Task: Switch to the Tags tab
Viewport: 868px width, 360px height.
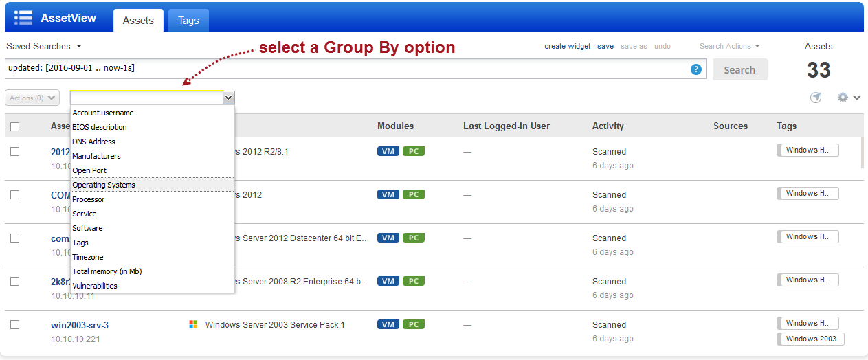Action: pyautogui.click(x=188, y=20)
